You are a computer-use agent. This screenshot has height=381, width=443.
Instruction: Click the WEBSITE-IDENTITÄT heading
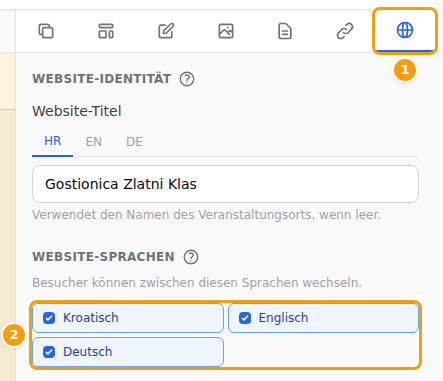point(102,79)
